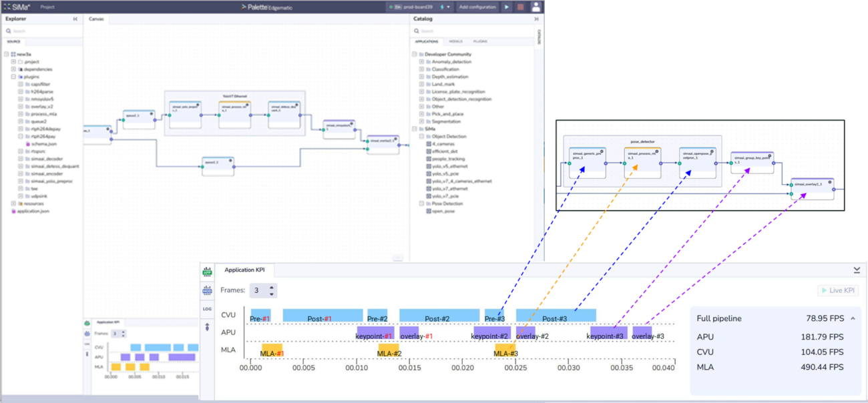Screen dimensions: 868x403
Task: Collapse the Full pipeline FPS section
Action: [853, 319]
